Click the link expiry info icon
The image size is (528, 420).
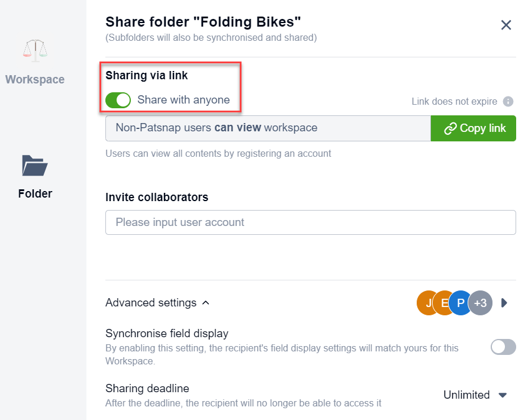[508, 101]
